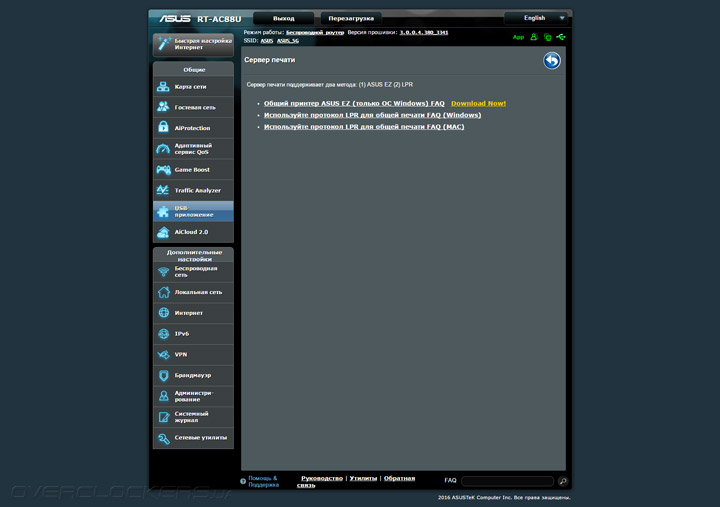
Task: Click the network tools wrench icon
Action: click(163, 438)
